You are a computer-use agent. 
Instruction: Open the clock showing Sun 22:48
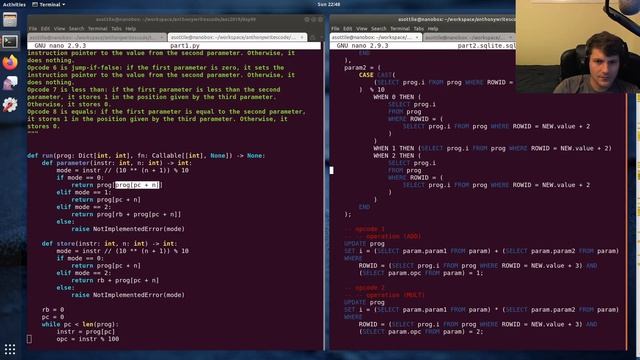(329, 4)
